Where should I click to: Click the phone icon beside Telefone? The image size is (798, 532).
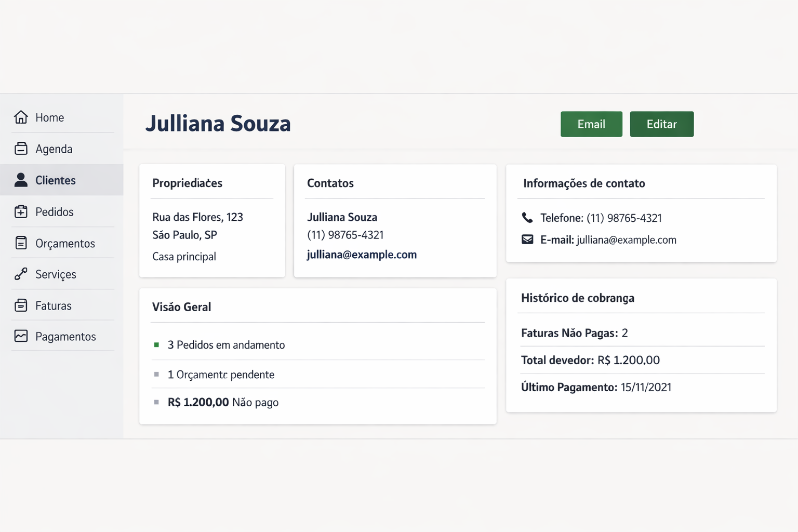pyautogui.click(x=527, y=218)
